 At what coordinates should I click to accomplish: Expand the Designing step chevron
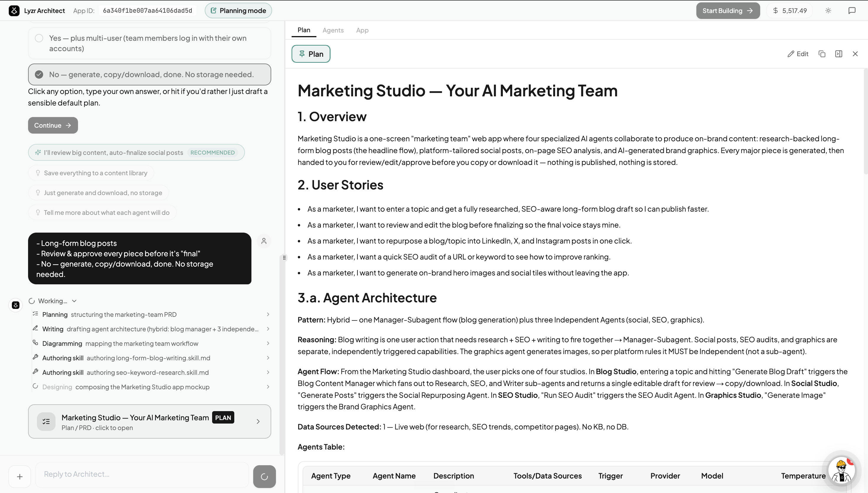coord(268,387)
